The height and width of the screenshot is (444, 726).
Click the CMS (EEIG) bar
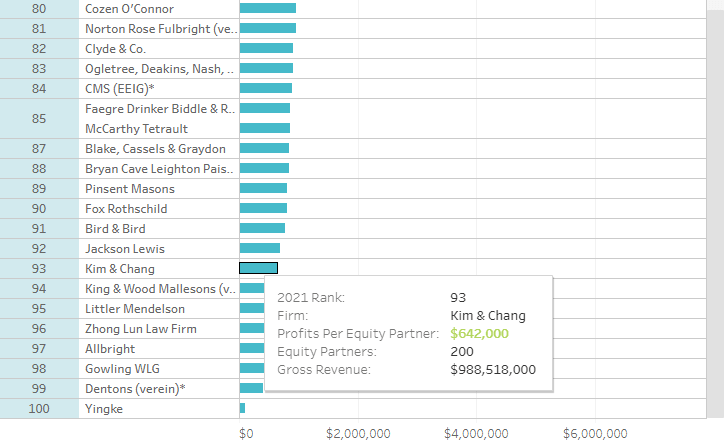[x=266, y=88]
